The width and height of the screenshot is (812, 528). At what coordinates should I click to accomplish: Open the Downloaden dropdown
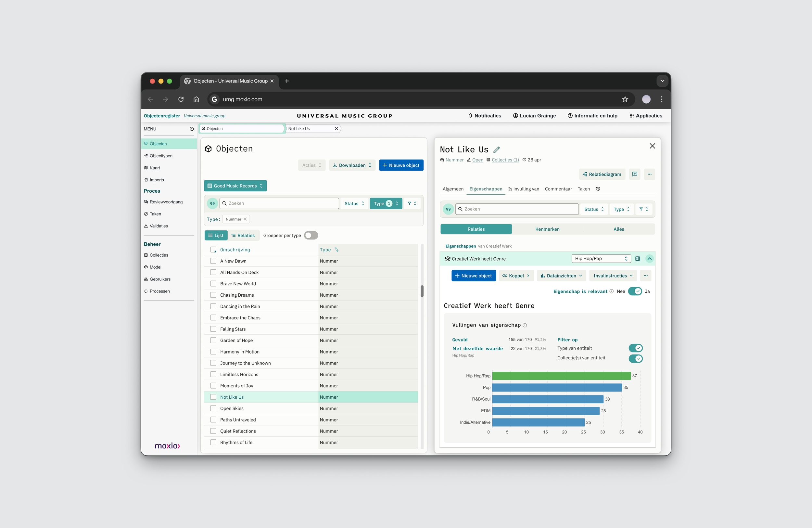click(352, 165)
